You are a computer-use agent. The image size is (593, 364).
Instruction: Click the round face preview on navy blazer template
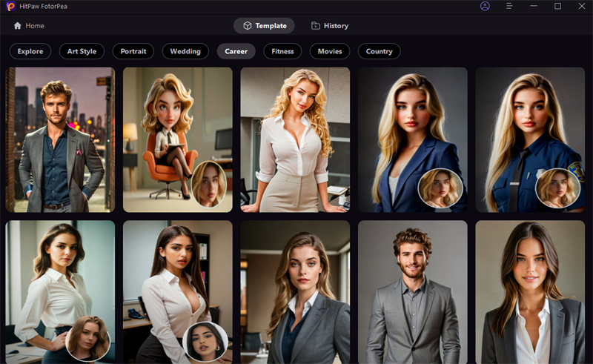click(440, 188)
